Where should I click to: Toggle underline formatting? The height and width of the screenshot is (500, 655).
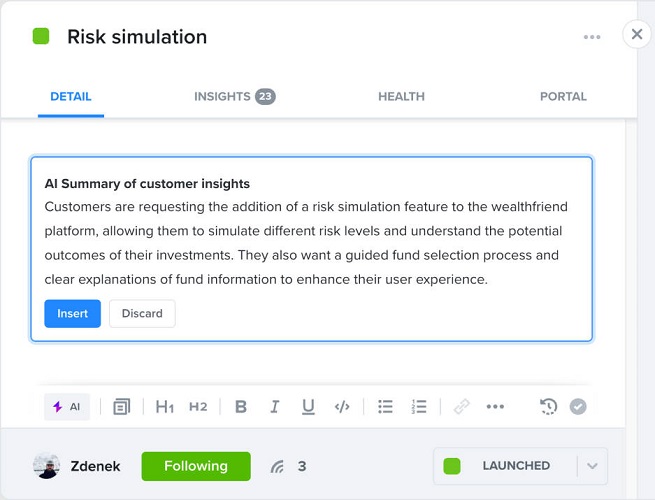tap(308, 407)
